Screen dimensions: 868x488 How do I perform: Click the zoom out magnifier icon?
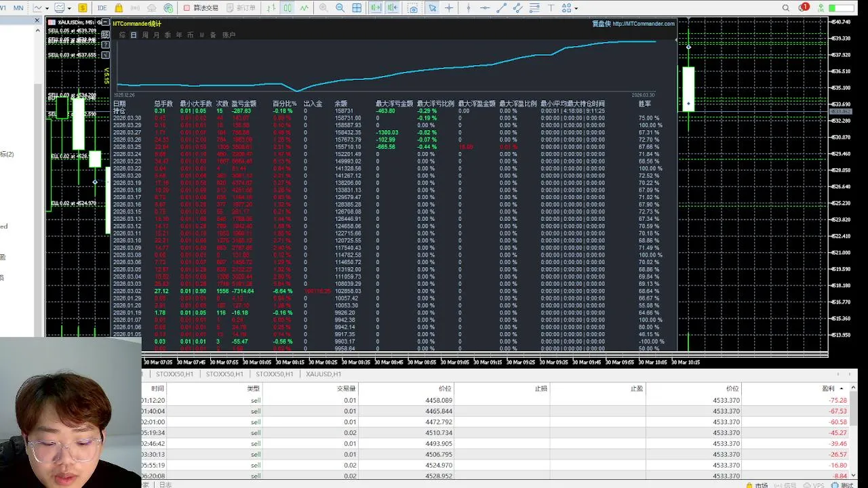click(340, 8)
